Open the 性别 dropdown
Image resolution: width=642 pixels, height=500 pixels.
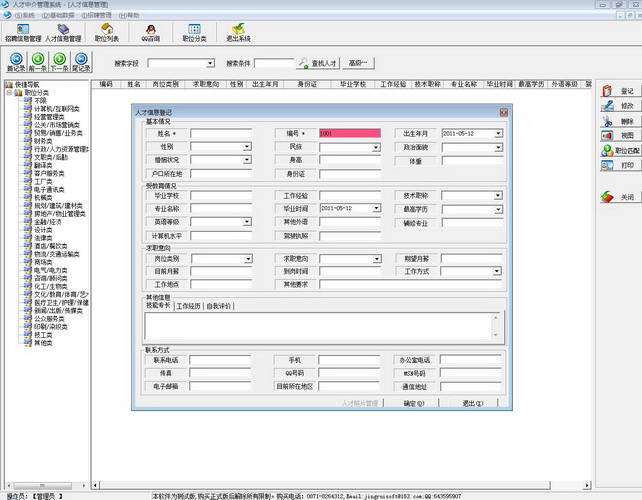[247, 147]
